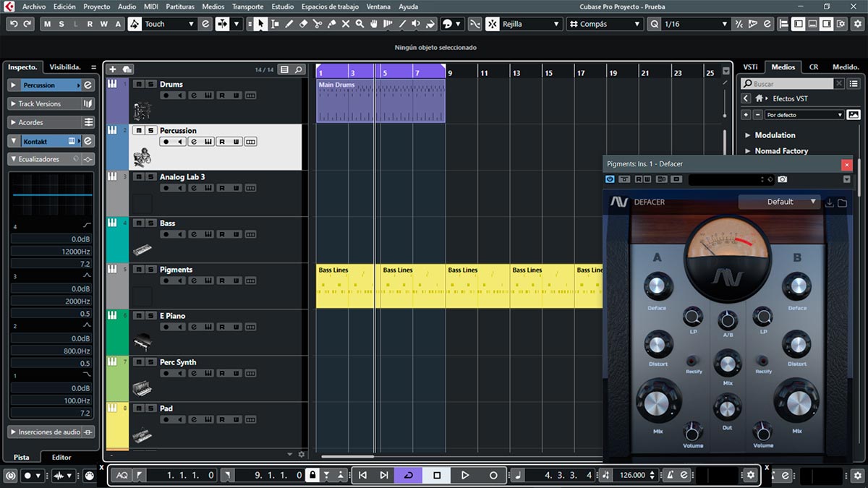Select the hand Comp tool
Image resolution: width=868 pixels, height=488 pixels.
pos(374,24)
